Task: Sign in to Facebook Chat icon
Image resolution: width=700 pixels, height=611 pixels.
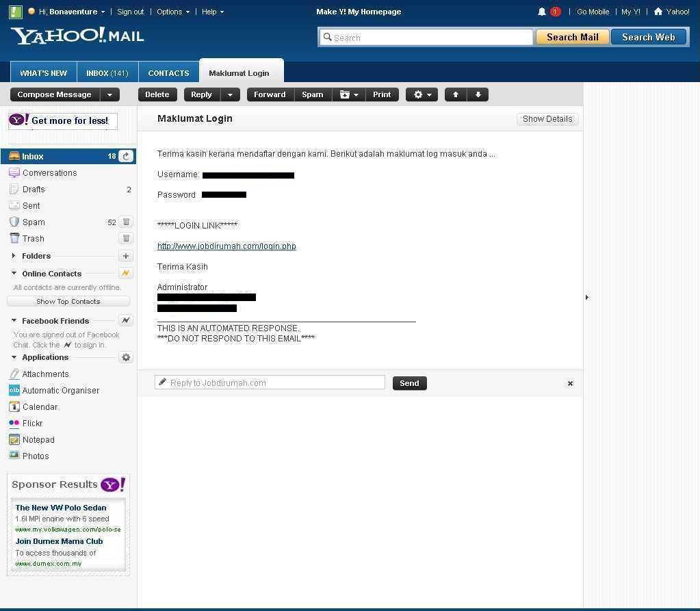Action: coord(126,320)
